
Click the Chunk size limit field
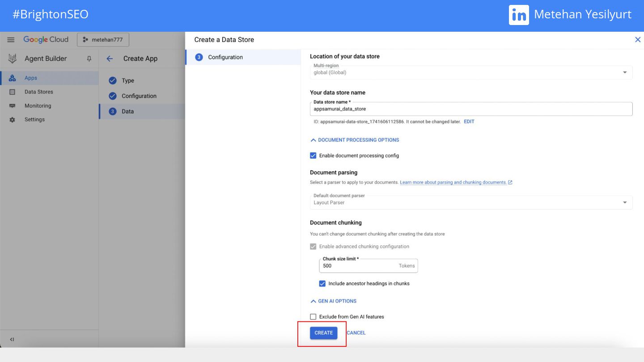click(x=368, y=265)
